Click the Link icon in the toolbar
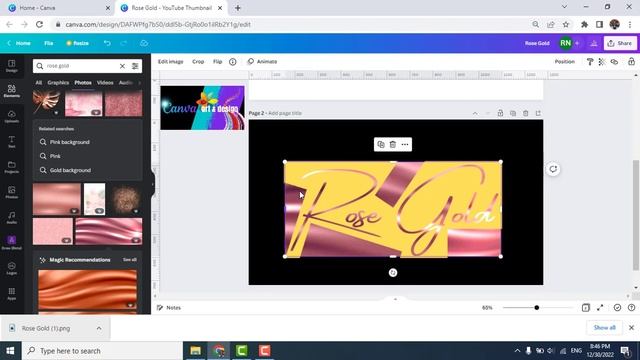This screenshot has height=360, width=640. (x=614, y=62)
